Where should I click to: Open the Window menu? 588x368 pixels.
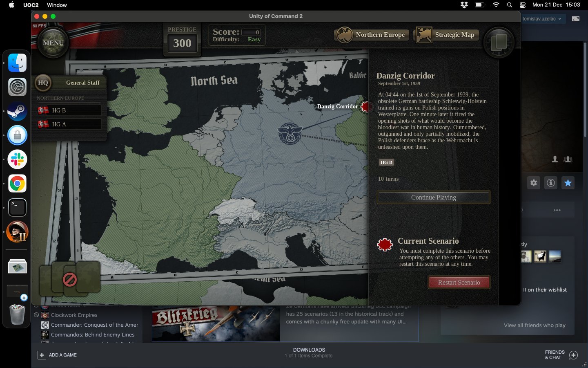pos(57,5)
